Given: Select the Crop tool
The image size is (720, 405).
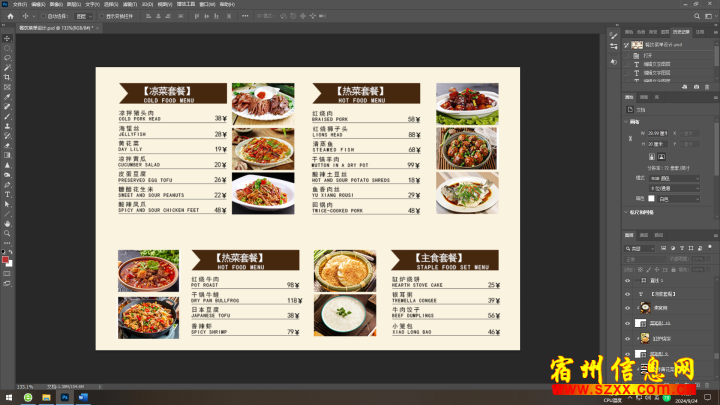Looking at the screenshot, I should 7,77.
